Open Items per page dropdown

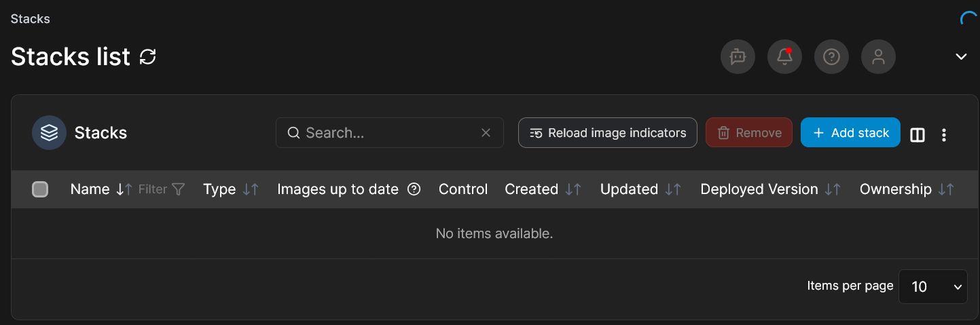[x=932, y=286]
